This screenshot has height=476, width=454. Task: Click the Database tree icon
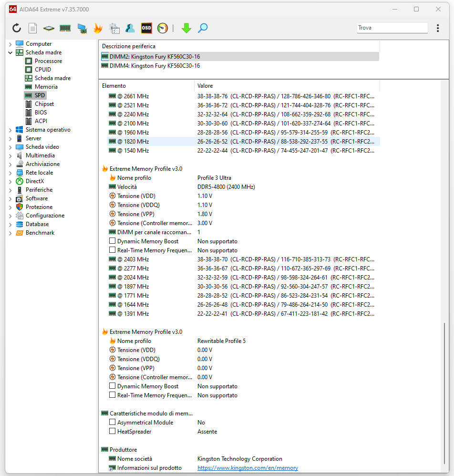[x=20, y=224]
